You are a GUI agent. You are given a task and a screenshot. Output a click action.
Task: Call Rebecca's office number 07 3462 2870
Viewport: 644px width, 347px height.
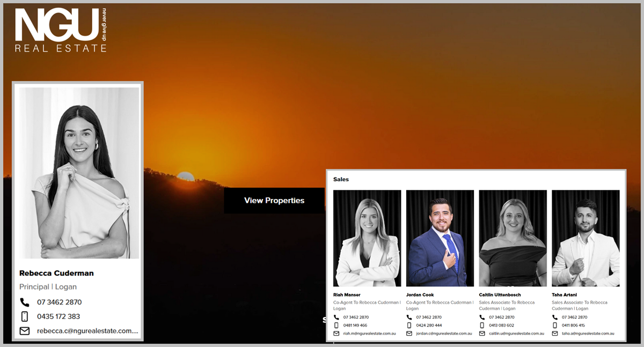click(59, 302)
